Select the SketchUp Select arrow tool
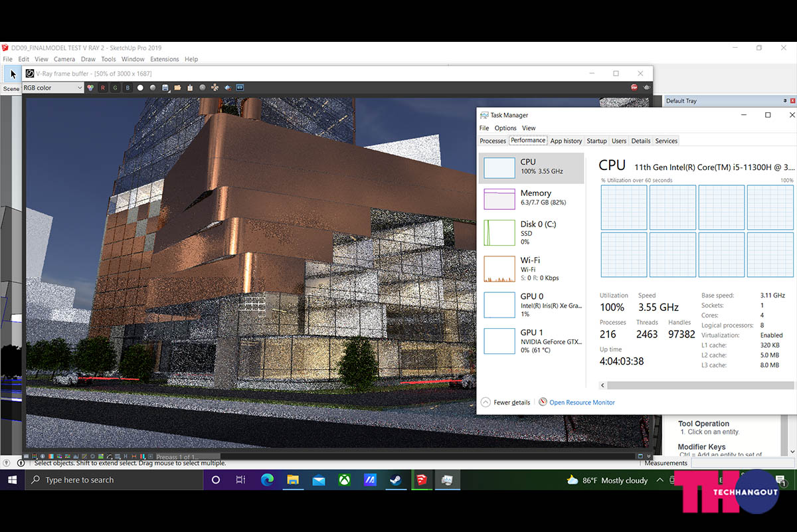This screenshot has height=532, width=797. [x=13, y=74]
